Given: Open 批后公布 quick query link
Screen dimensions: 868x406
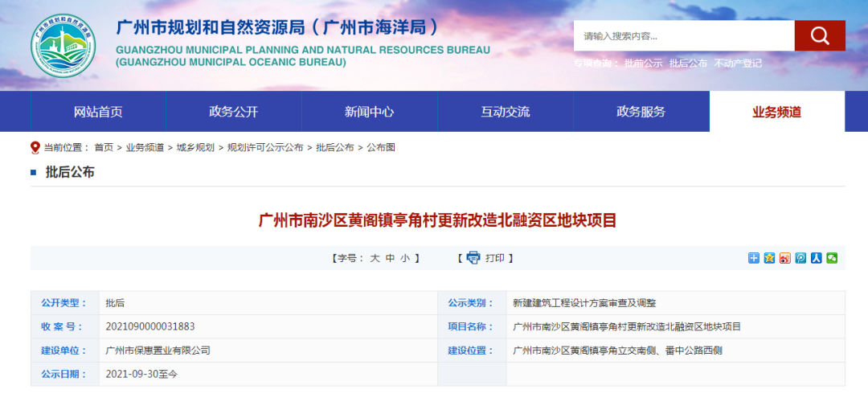Looking at the screenshot, I should pyautogui.click(x=688, y=64).
